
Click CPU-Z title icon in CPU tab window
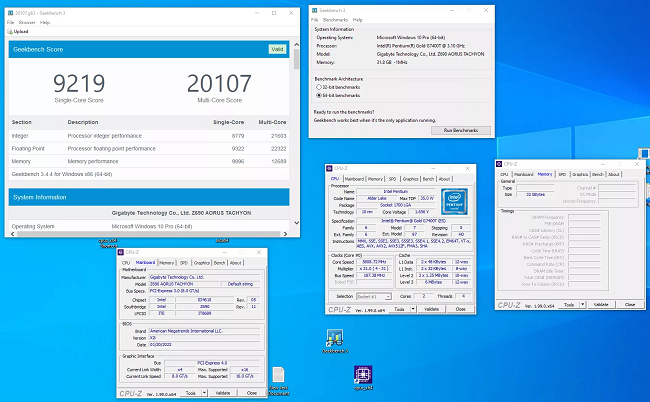(330, 168)
